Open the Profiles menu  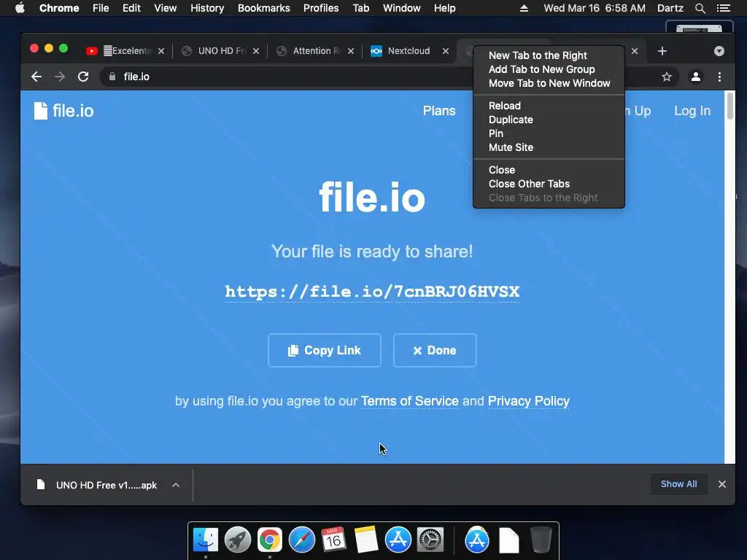pos(321,8)
